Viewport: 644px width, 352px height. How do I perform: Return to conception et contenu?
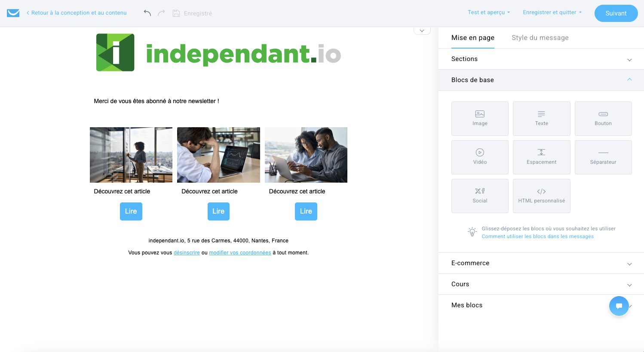pos(77,13)
